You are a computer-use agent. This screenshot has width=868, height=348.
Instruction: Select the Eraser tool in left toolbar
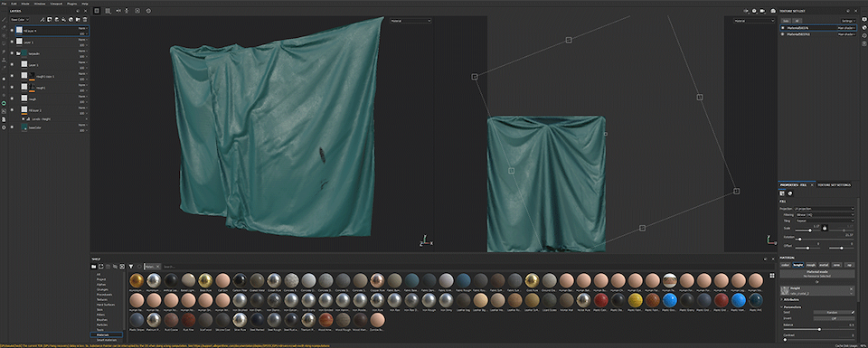pyautogui.click(x=4, y=27)
